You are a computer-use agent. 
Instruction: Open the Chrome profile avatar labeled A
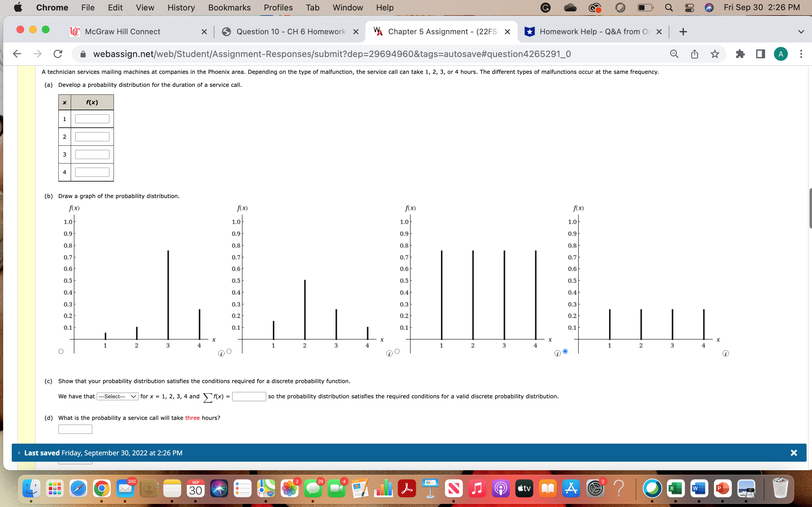(x=781, y=54)
